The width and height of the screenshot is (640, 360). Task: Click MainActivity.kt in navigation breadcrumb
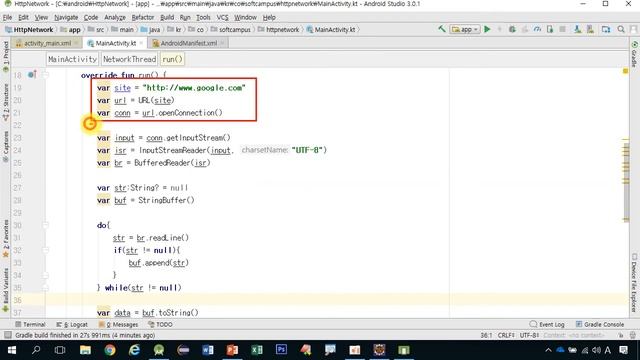coord(331,30)
